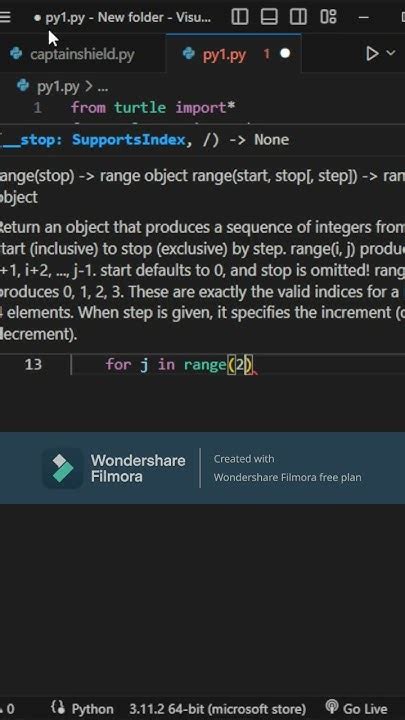The width and height of the screenshot is (405, 720).
Task: Expand the run button dropdown arrow
Action: [391, 53]
